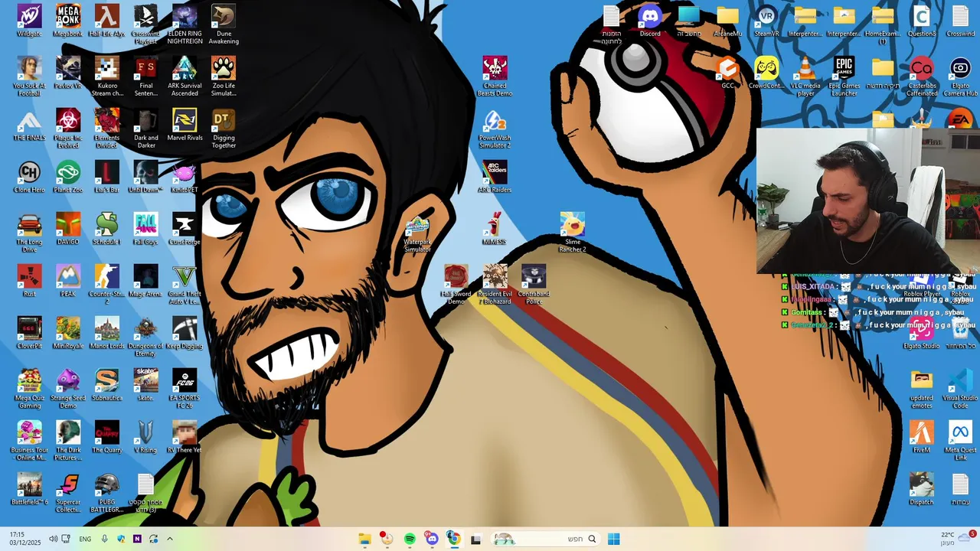Launch Wildgate from the desktop
Screen dimensions: 980x551
click(x=29, y=21)
